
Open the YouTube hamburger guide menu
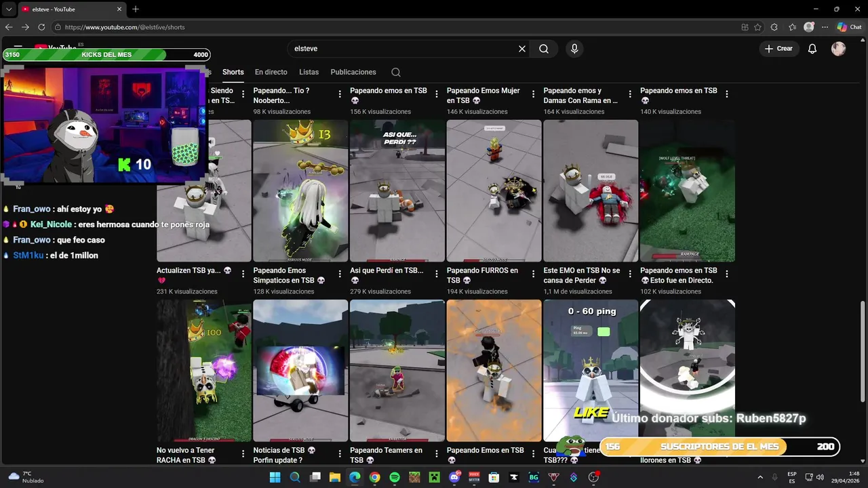pos(18,48)
